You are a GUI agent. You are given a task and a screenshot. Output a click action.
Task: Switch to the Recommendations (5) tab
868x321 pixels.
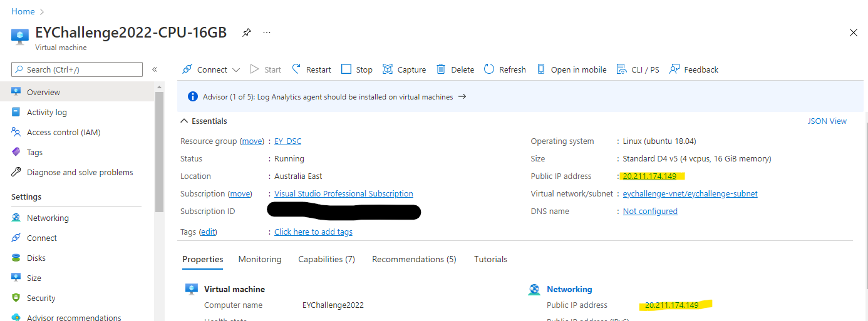[414, 259]
